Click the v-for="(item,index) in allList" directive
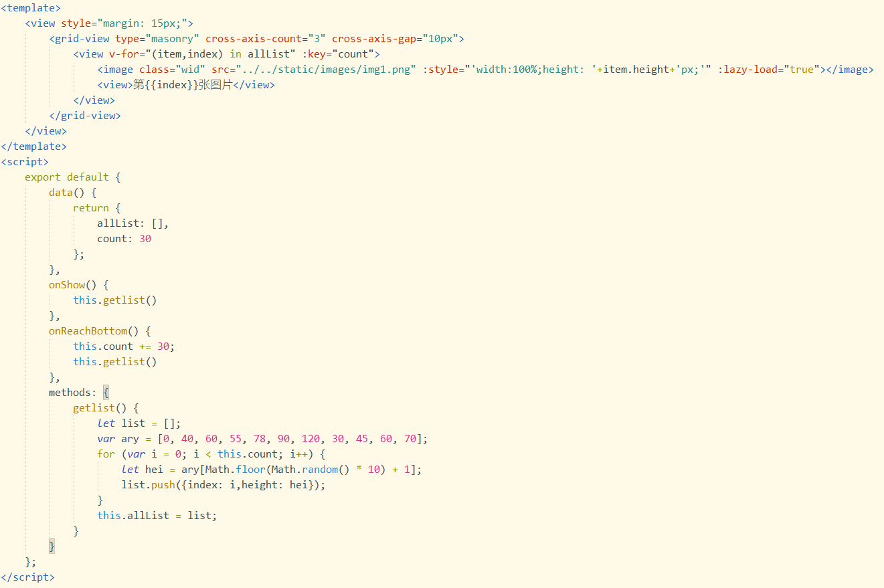Screen dimensions: 884x588 (x=203, y=54)
